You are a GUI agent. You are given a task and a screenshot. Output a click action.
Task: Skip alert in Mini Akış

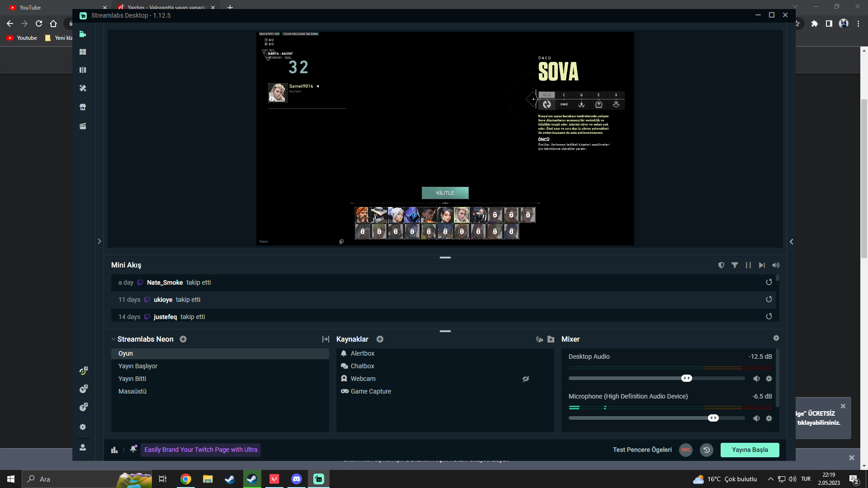coord(762,265)
